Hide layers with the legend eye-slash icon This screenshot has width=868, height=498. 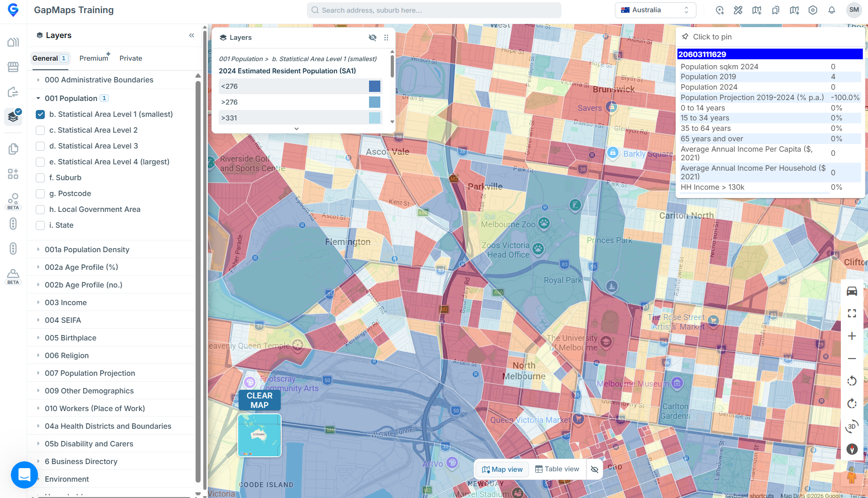373,38
